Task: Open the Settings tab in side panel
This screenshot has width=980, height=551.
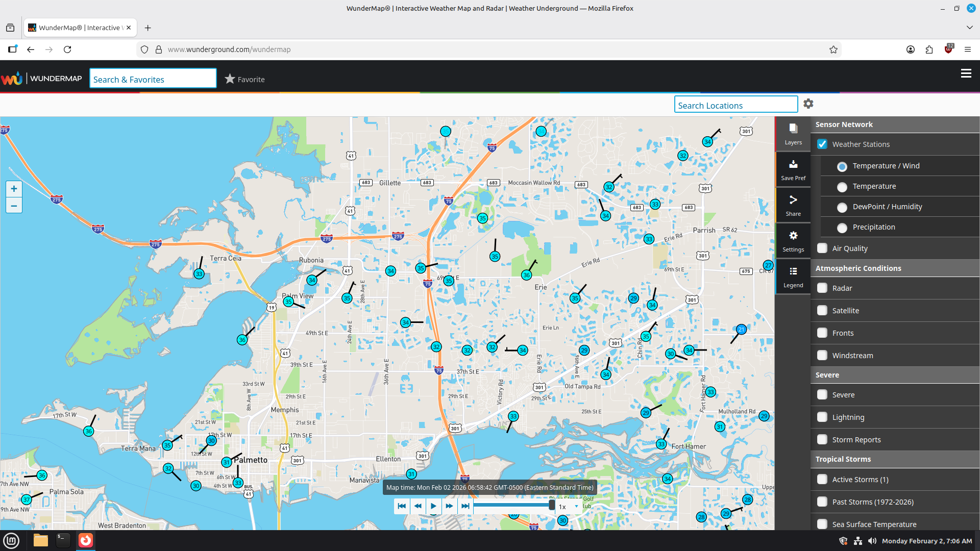Action: tap(793, 241)
